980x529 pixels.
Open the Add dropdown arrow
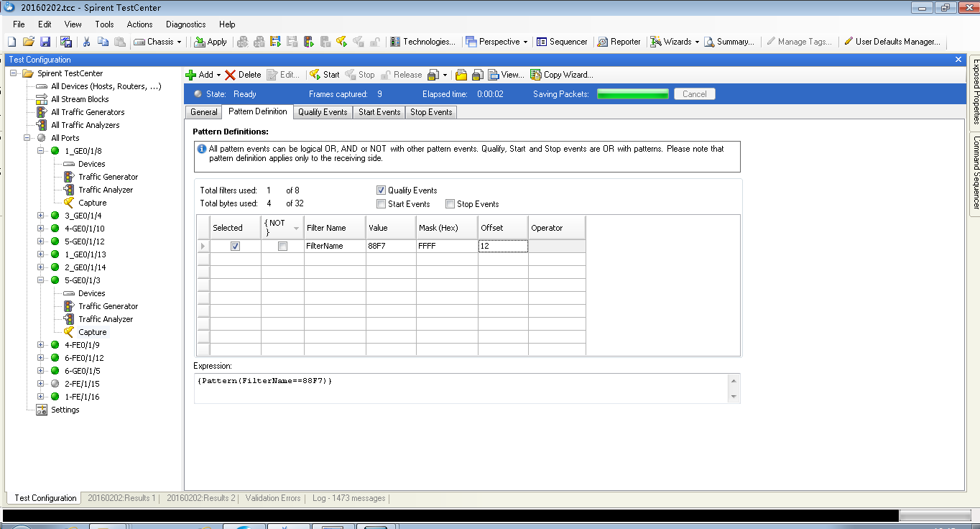218,75
